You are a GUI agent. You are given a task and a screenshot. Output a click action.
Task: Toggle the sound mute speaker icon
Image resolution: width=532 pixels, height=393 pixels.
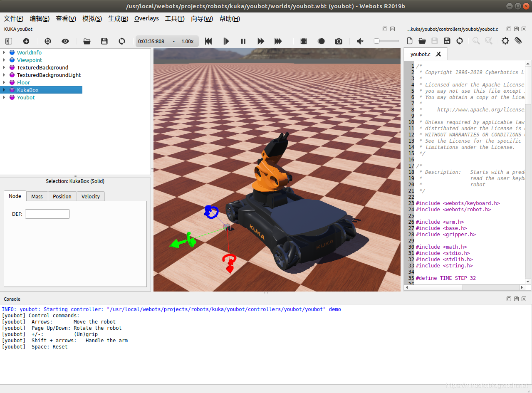point(360,41)
